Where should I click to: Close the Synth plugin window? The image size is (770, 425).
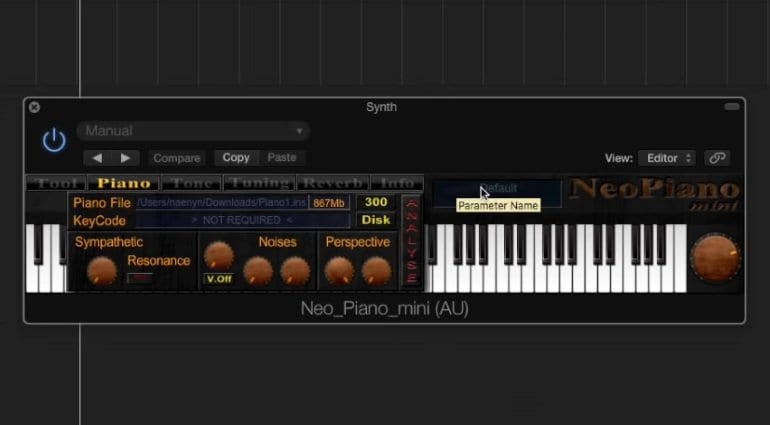(34, 107)
